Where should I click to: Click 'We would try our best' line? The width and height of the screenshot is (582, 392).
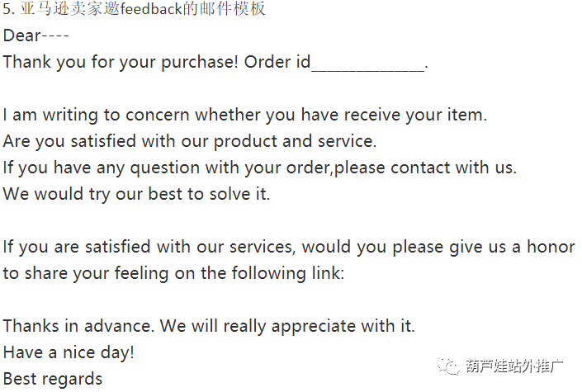pyautogui.click(x=136, y=194)
